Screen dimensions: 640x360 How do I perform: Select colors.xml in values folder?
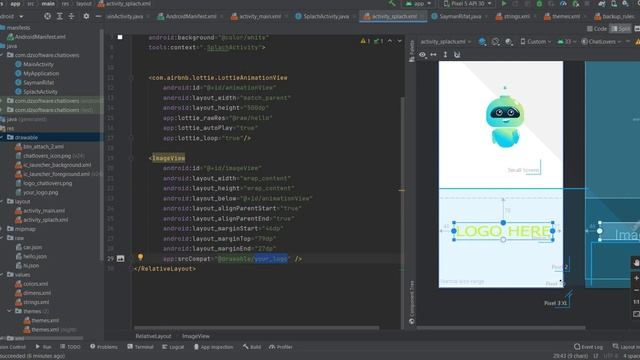[32, 284]
